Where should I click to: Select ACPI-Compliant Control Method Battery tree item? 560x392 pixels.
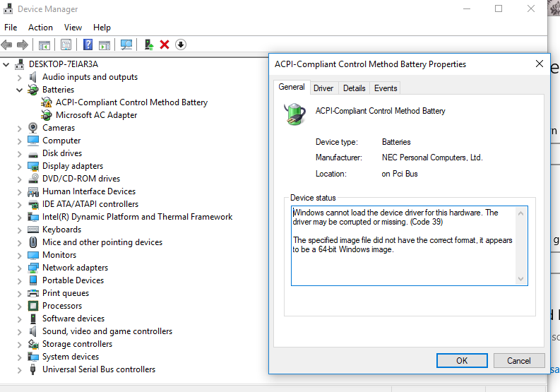point(131,102)
